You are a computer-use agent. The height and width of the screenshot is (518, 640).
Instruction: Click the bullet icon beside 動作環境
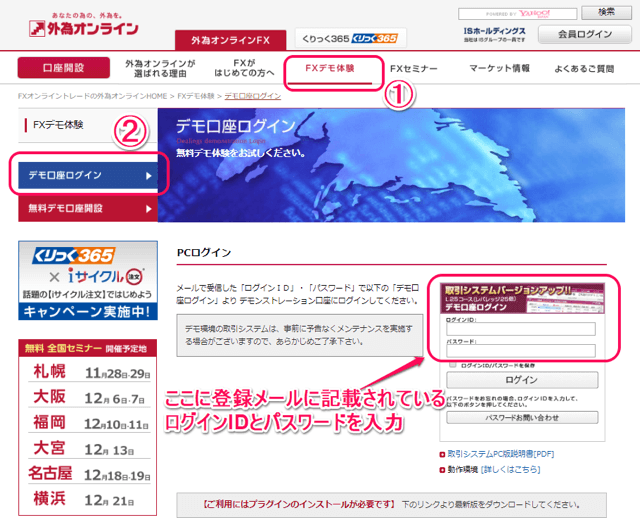[x=442, y=470]
